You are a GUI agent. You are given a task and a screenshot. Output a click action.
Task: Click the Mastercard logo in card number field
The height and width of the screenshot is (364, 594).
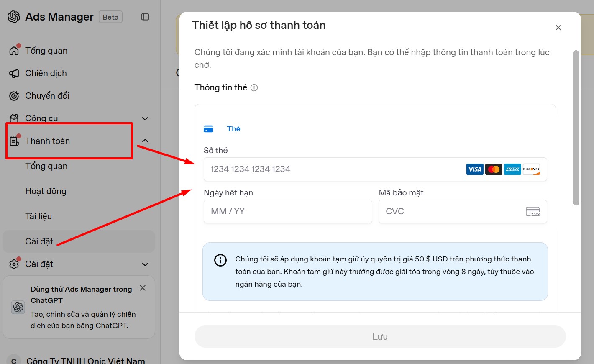[x=494, y=169]
